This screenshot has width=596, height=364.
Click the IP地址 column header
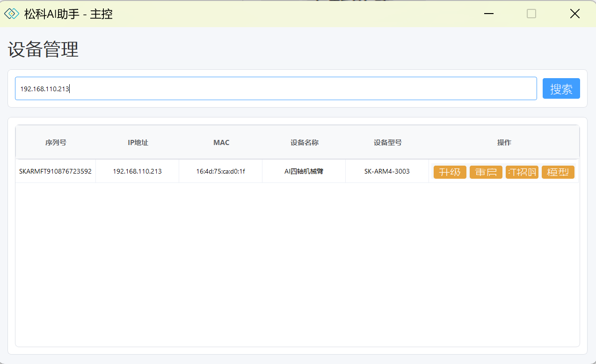[138, 143]
